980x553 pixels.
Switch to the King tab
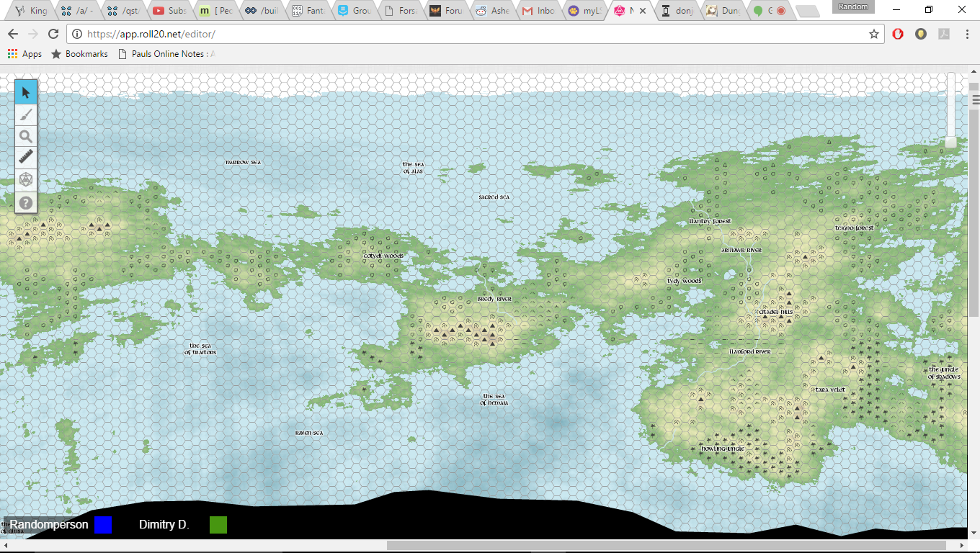click(x=32, y=11)
